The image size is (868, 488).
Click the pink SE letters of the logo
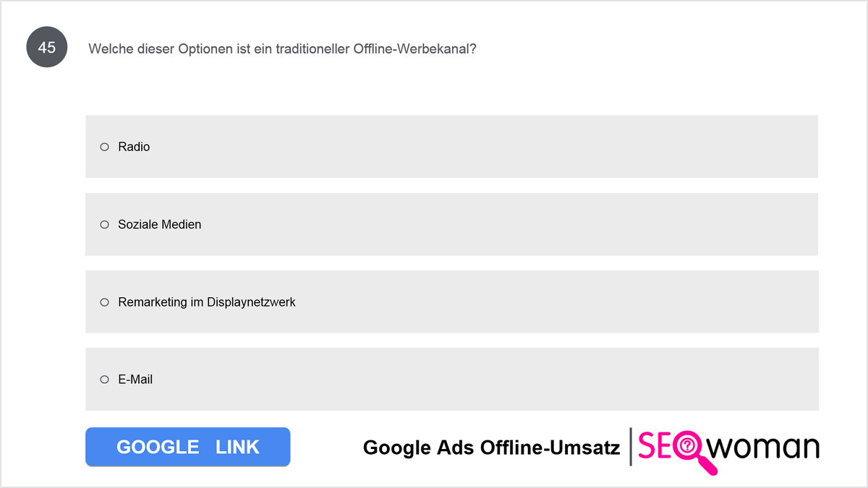click(653, 446)
